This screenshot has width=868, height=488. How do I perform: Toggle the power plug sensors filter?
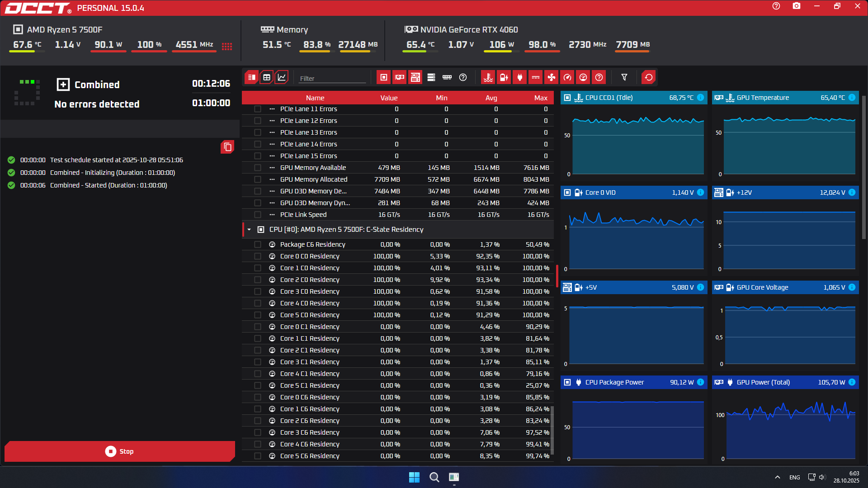(520, 77)
